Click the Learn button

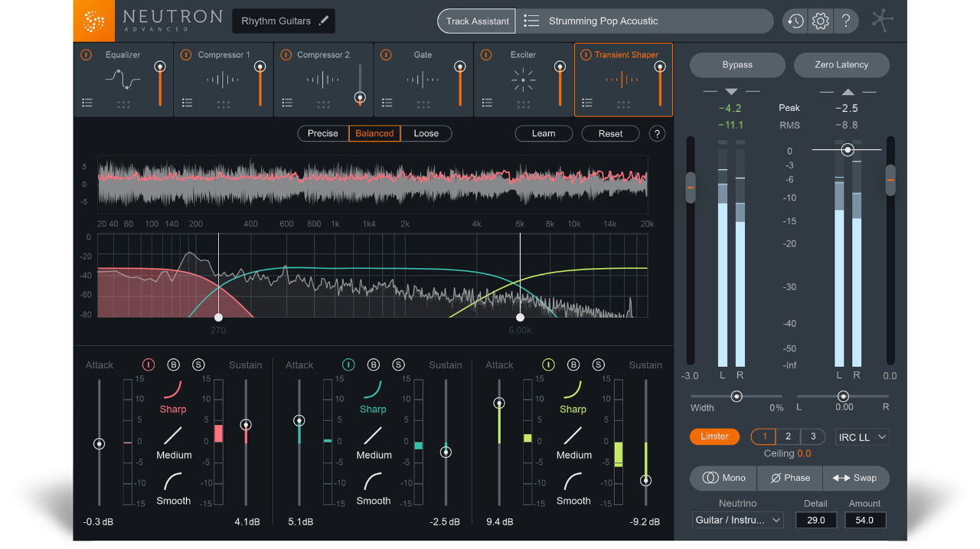(x=544, y=133)
